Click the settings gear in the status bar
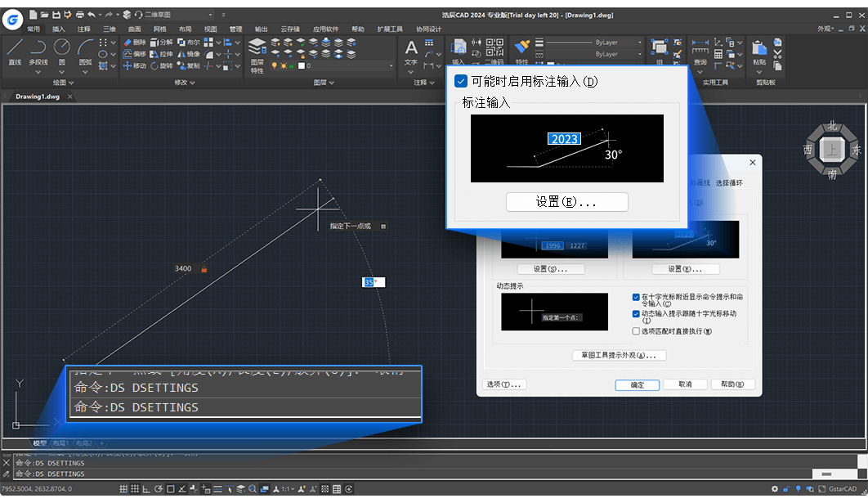The height and width of the screenshot is (503, 868). [x=775, y=488]
